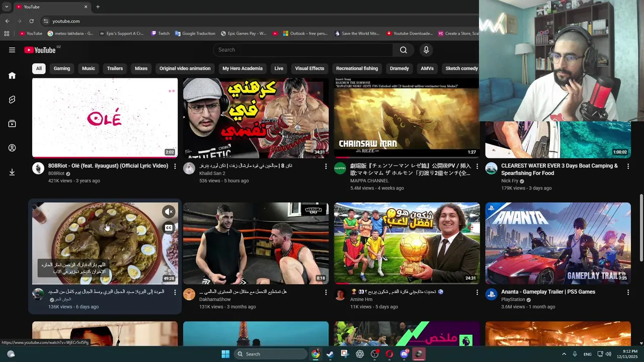Open options menu for the food dish video

pyautogui.click(x=175, y=292)
